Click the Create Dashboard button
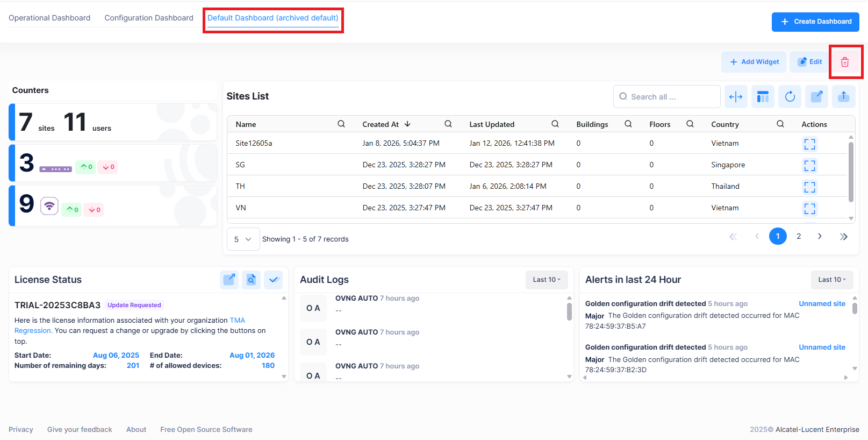The width and height of the screenshot is (868, 440). 815,22
